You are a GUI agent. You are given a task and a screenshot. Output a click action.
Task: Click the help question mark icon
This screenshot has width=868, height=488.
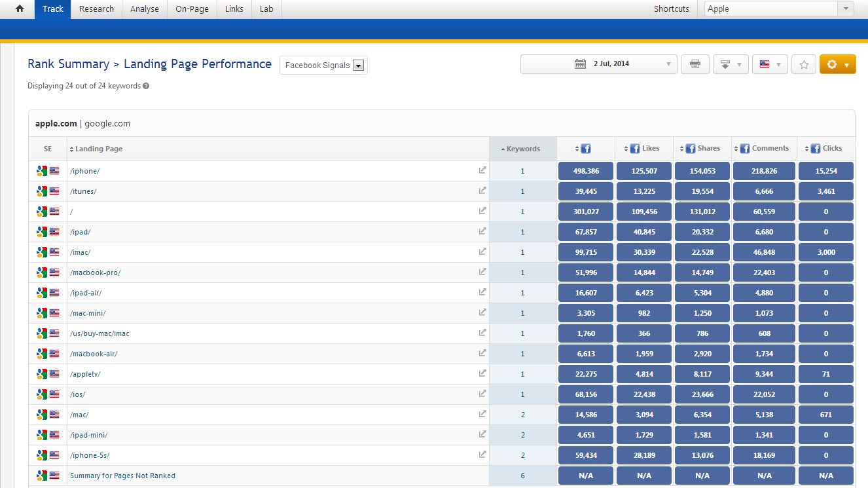(146, 86)
